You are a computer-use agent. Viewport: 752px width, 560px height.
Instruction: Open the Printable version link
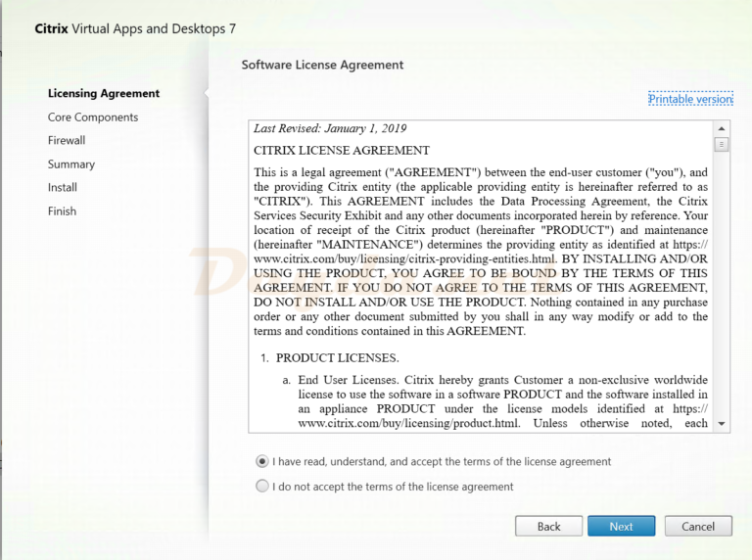coord(690,99)
